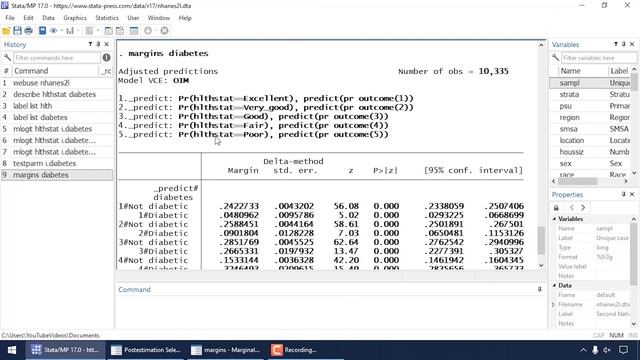
Task: Collapse the Variables section in Properties
Action: pos(554,219)
